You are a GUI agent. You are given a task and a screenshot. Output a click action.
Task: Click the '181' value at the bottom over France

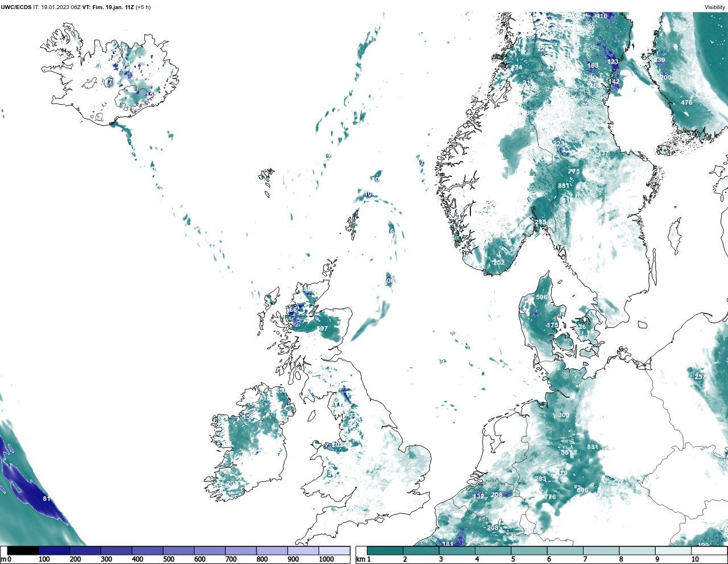coord(448,544)
